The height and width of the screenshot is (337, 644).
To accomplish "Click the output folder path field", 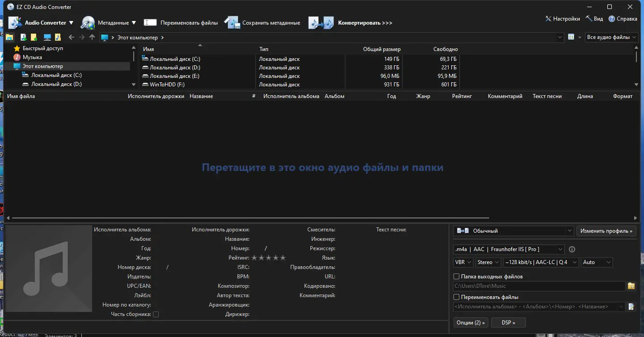I will tap(539, 286).
